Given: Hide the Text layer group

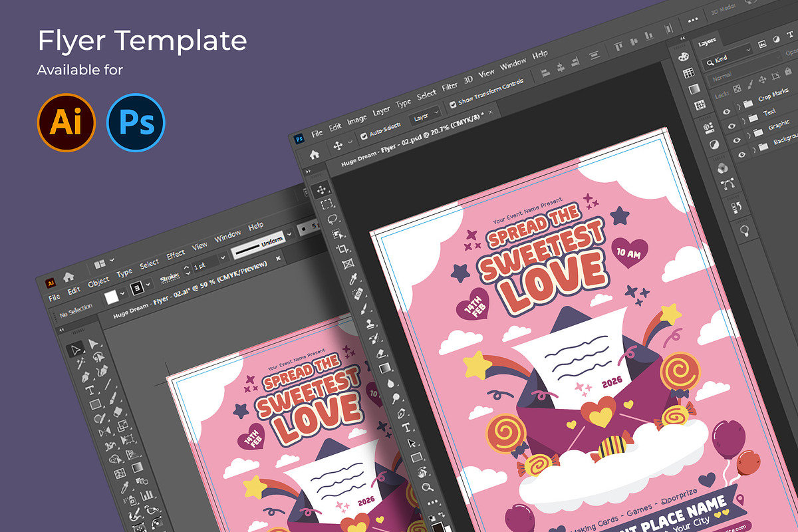Looking at the screenshot, I should pyautogui.click(x=731, y=126).
